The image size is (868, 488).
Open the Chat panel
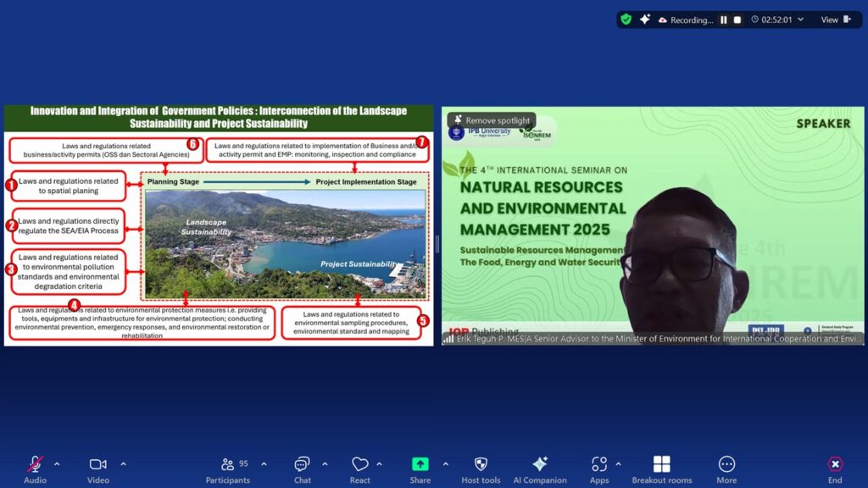click(302, 464)
